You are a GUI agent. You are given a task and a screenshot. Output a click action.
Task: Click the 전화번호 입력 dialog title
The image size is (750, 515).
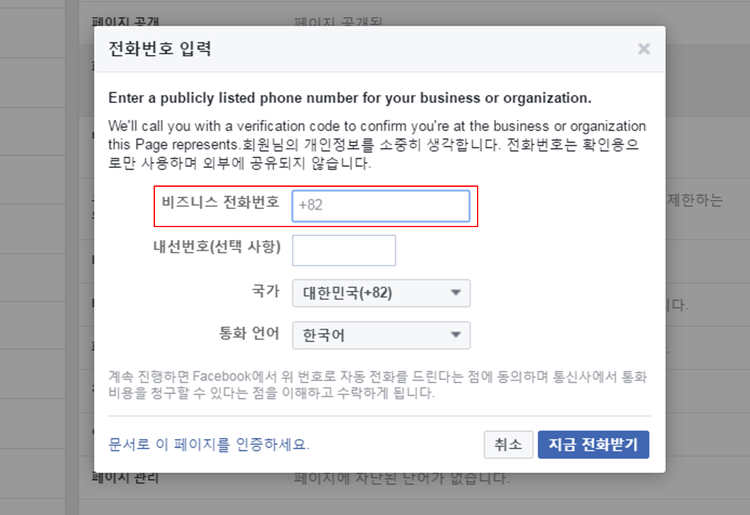(x=159, y=49)
